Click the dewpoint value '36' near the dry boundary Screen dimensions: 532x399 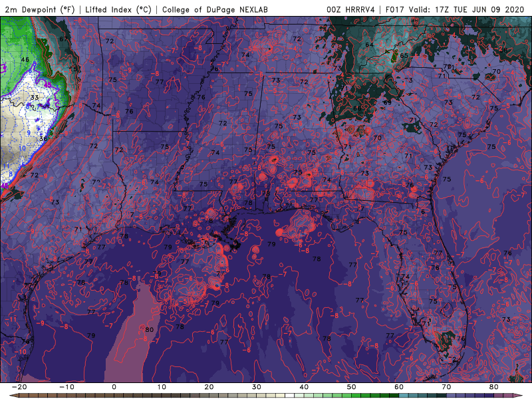click(x=43, y=138)
